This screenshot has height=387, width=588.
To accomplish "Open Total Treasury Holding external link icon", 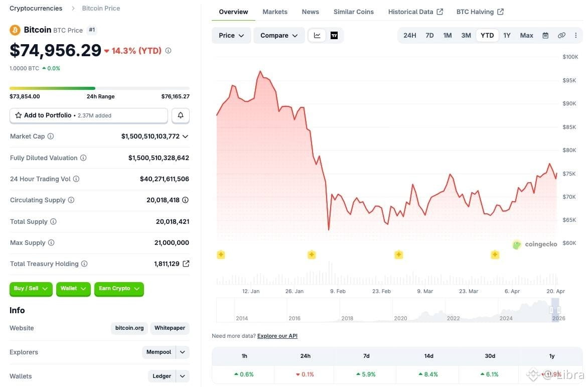I will tap(186, 264).
